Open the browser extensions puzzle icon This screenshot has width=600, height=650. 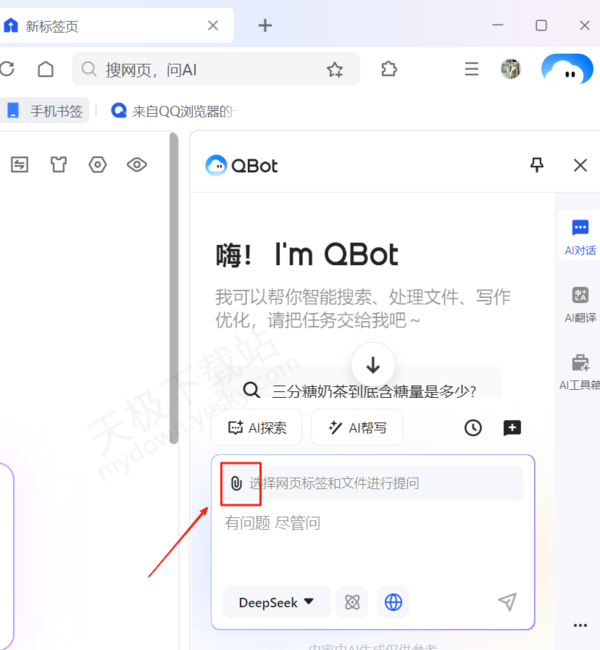pyautogui.click(x=389, y=69)
